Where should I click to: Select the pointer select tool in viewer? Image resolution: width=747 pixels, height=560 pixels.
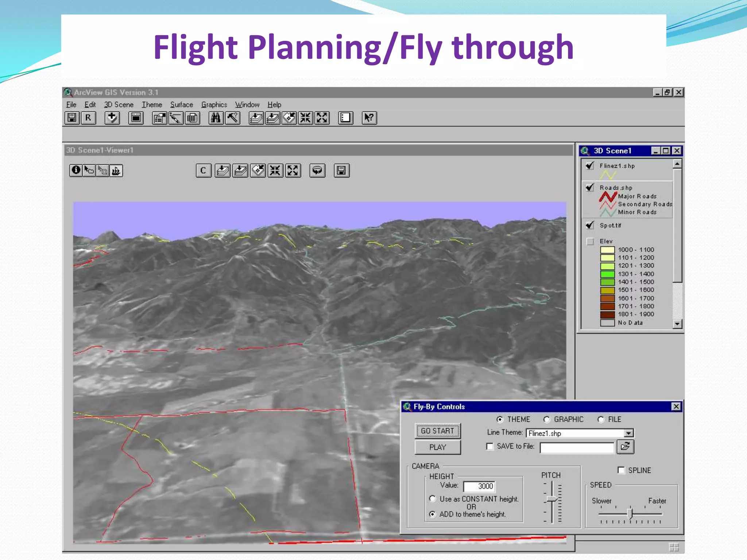[89, 170]
